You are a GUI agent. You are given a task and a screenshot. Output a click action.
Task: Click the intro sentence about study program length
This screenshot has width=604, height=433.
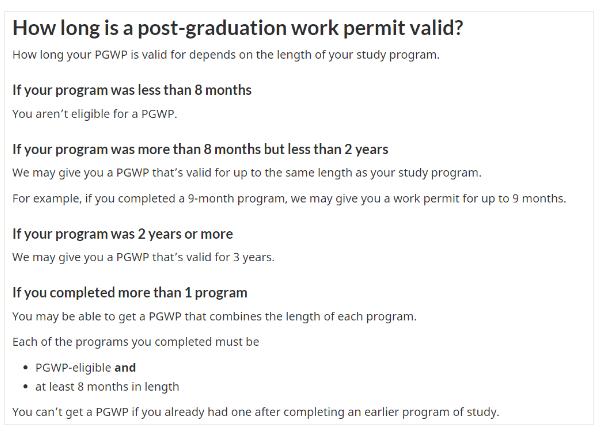tap(225, 54)
